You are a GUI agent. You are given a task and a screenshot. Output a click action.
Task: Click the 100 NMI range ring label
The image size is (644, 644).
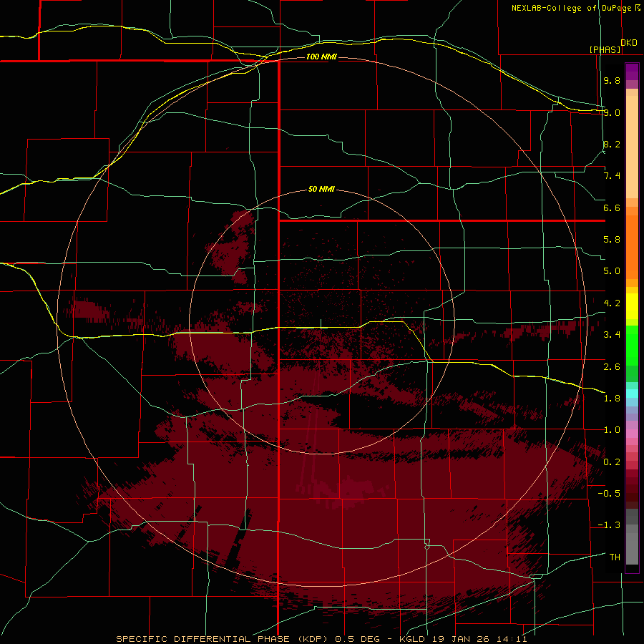click(321, 57)
